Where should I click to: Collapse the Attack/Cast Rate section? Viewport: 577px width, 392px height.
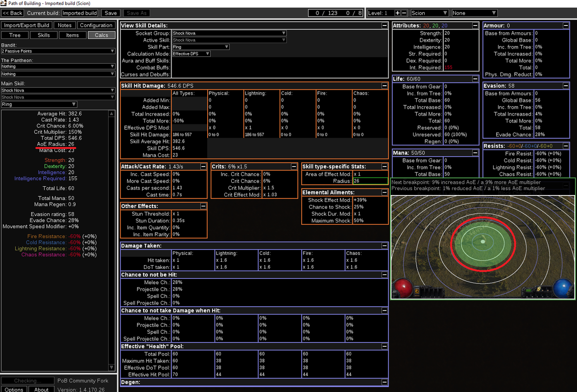pos(203,167)
